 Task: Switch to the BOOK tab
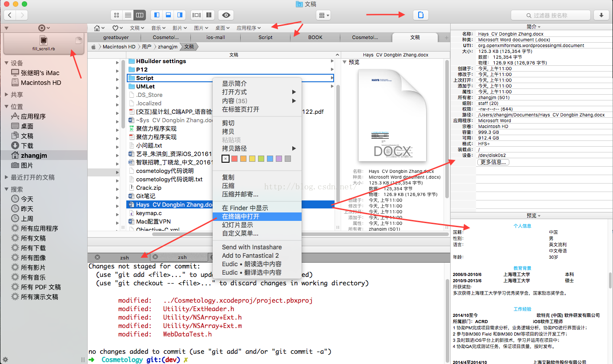tap(315, 37)
